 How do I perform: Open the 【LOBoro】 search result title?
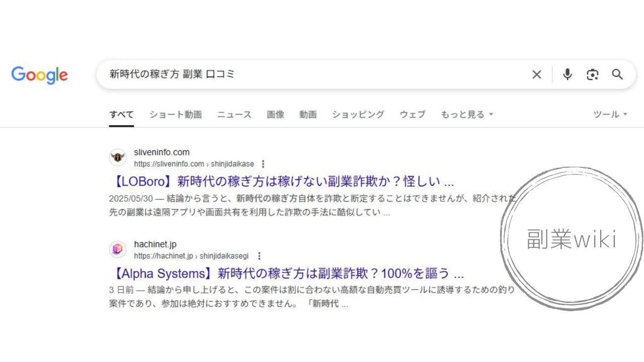click(281, 181)
